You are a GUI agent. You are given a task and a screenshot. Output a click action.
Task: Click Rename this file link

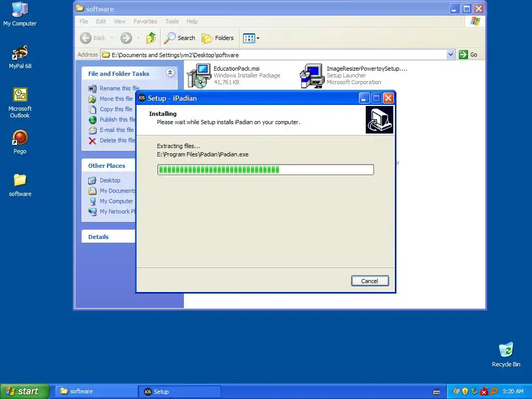(x=119, y=88)
